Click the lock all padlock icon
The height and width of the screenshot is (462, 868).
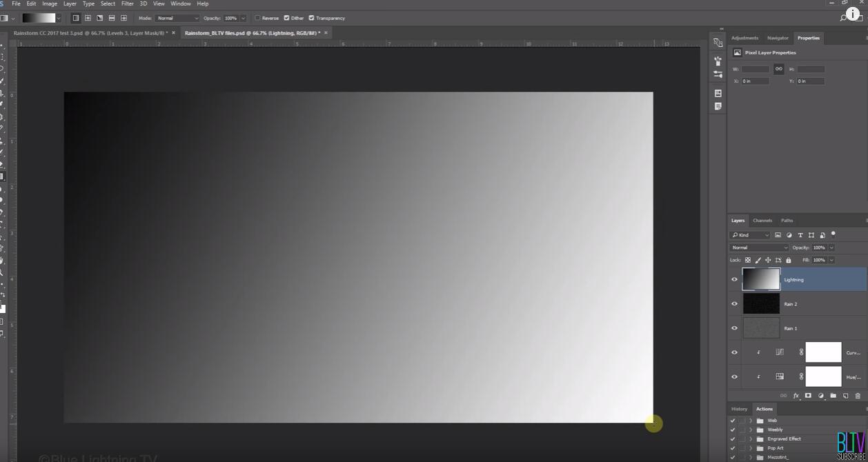click(x=789, y=260)
